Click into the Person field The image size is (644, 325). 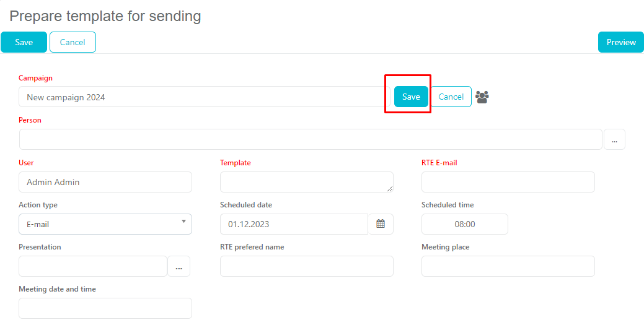(310, 140)
